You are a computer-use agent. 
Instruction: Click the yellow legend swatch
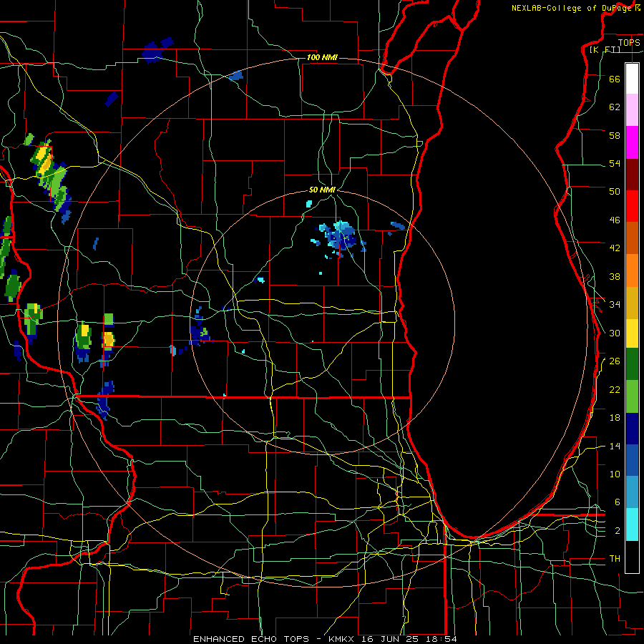coord(632,333)
